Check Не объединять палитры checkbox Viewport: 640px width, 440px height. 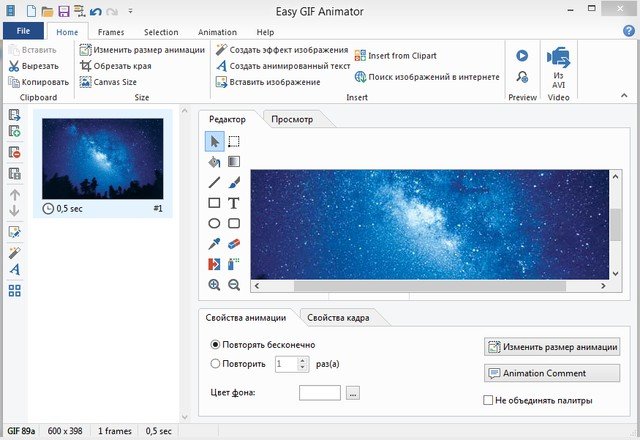point(488,400)
